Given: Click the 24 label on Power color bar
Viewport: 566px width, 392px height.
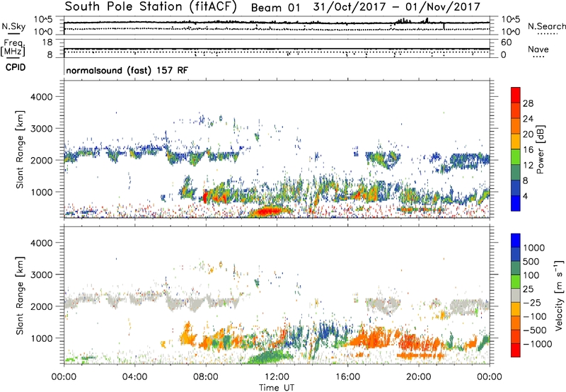Looking at the screenshot, I should [x=528, y=119].
